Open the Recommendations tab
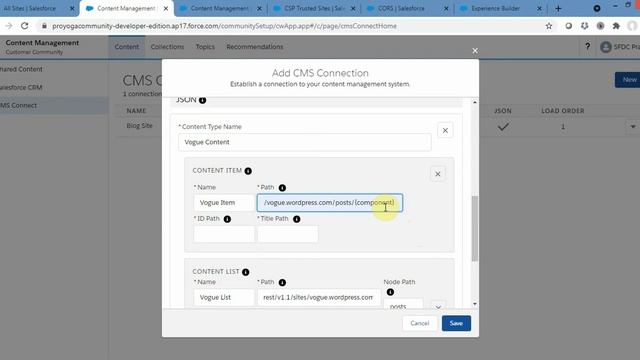The height and width of the screenshot is (360, 640). click(255, 47)
